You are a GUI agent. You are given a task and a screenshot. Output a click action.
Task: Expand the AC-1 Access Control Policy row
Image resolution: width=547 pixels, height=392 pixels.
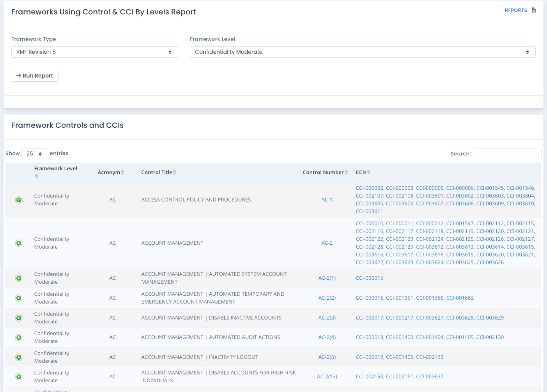pos(19,200)
